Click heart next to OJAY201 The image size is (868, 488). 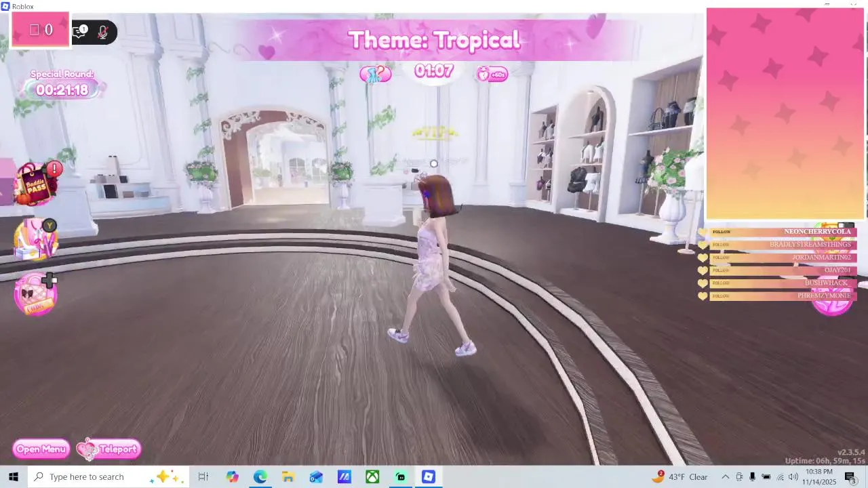pyautogui.click(x=703, y=270)
